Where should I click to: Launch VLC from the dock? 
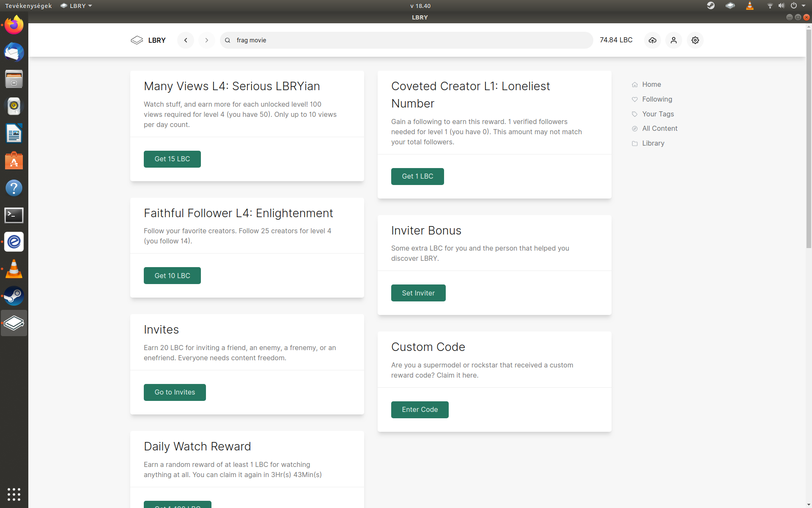pyautogui.click(x=14, y=269)
